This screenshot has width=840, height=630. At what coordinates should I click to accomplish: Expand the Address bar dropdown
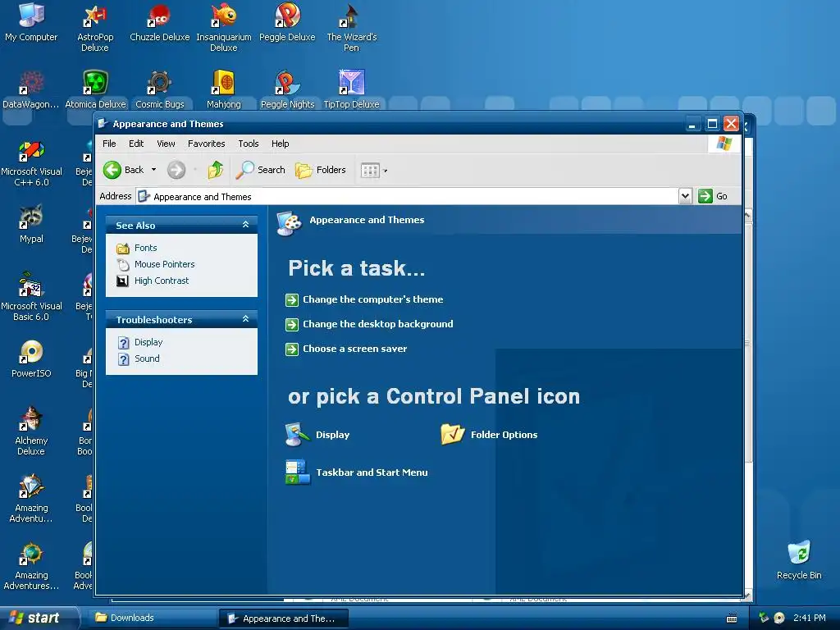tap(685, 196)
